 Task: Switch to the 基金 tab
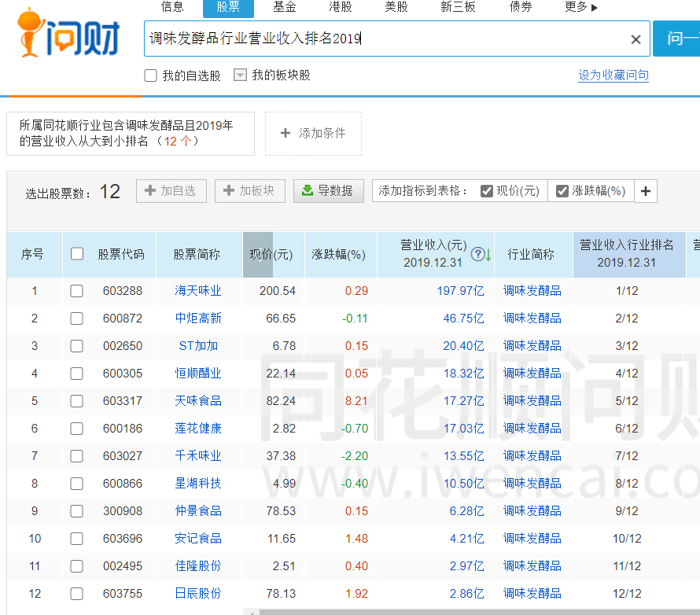coord(285,7)
